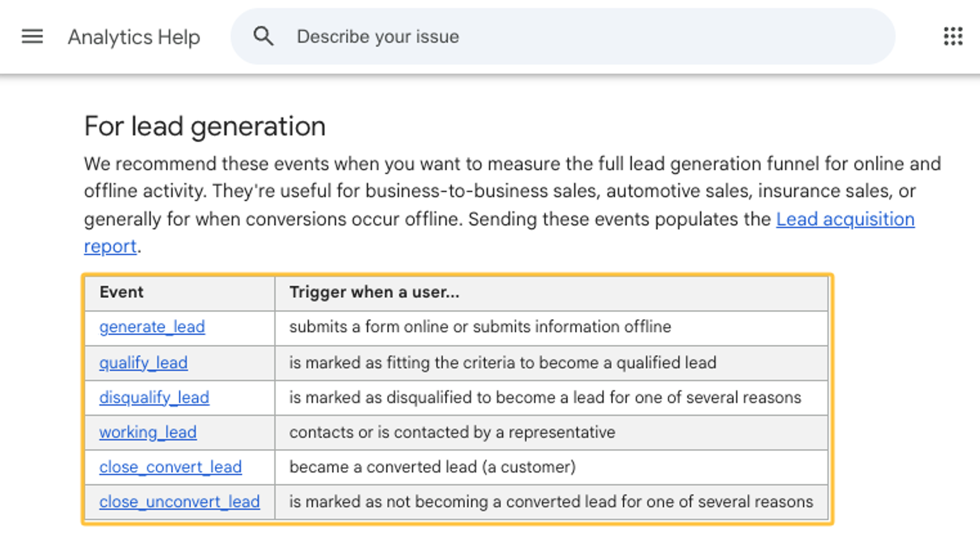
Task: Click 'is marked as not becoming a converted lead' cell
Action: (x=551, y=502)
